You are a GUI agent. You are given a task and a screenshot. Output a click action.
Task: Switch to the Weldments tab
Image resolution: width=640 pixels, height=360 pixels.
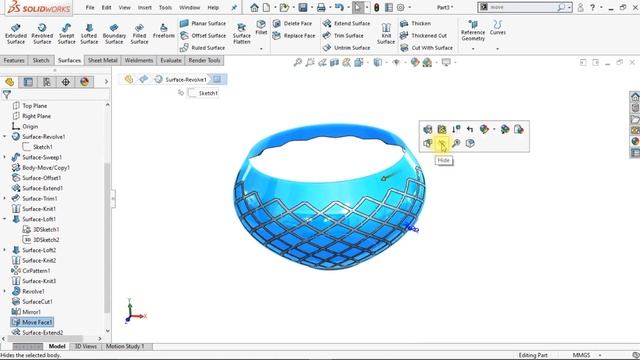tap(139, 60)
